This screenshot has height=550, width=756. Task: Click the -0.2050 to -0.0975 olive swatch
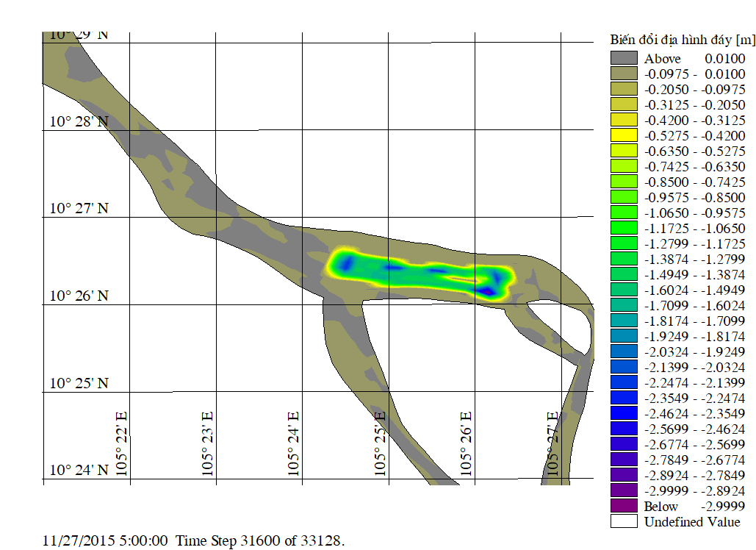click(624, 89)
